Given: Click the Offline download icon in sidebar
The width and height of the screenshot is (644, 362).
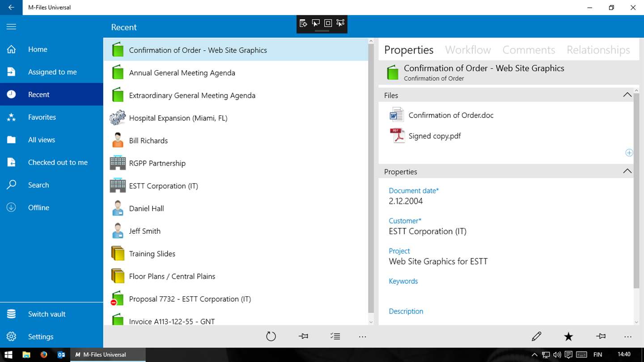Looking at the screenshot, I should pyautogui.click(x=11, y=207).
